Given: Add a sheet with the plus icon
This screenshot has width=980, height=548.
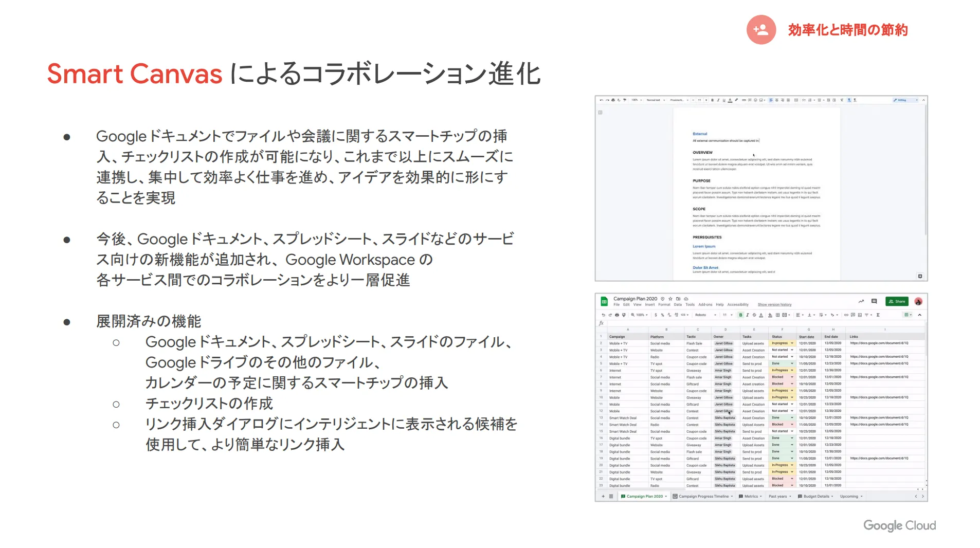Looking at the screenshot, I should tap(603, 496).
